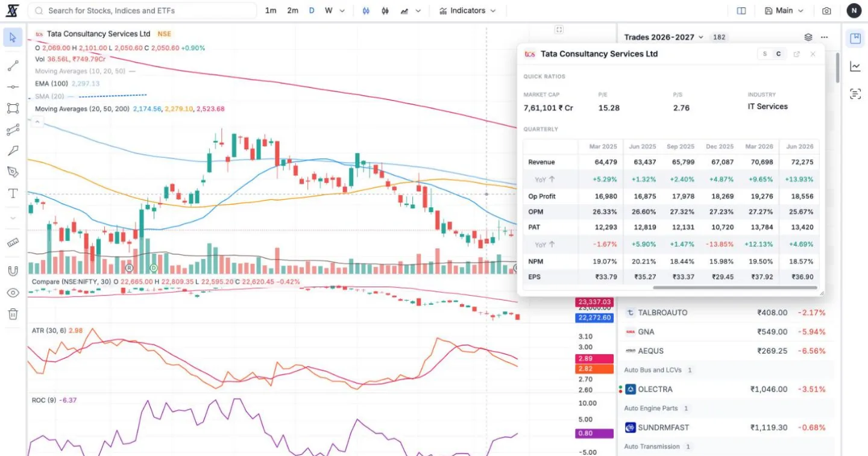Switch popup to S (standalone) mode

765,54
